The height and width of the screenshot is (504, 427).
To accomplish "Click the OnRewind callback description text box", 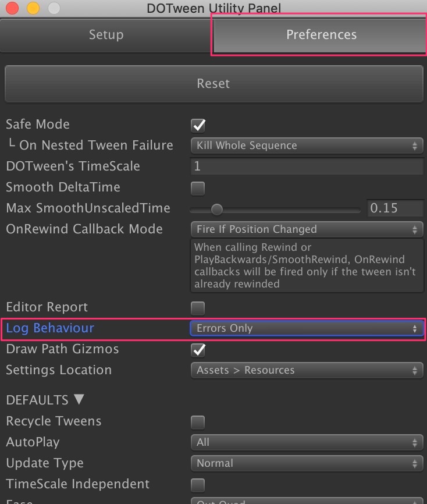I will 307,265.
